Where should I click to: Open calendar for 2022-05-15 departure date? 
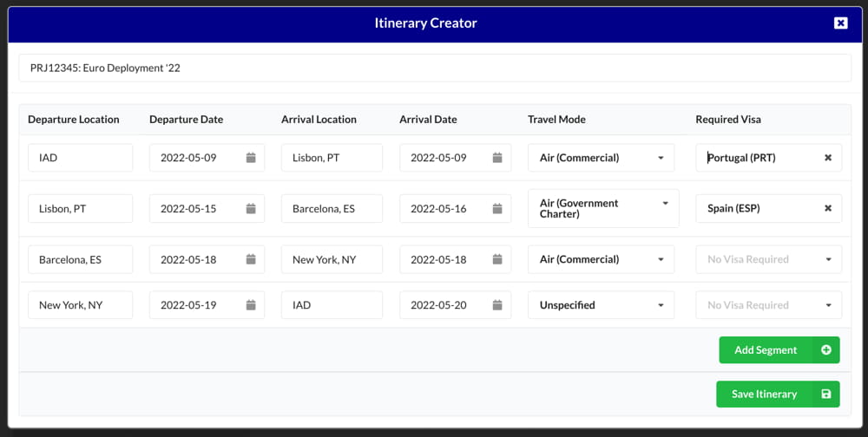(x=251, y=208)
